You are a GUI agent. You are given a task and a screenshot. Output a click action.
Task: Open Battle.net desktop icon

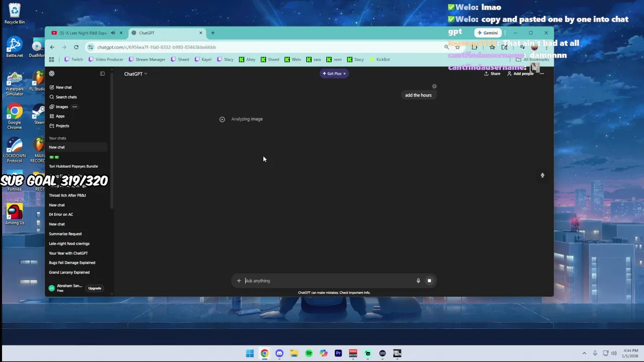pos(15,47)
